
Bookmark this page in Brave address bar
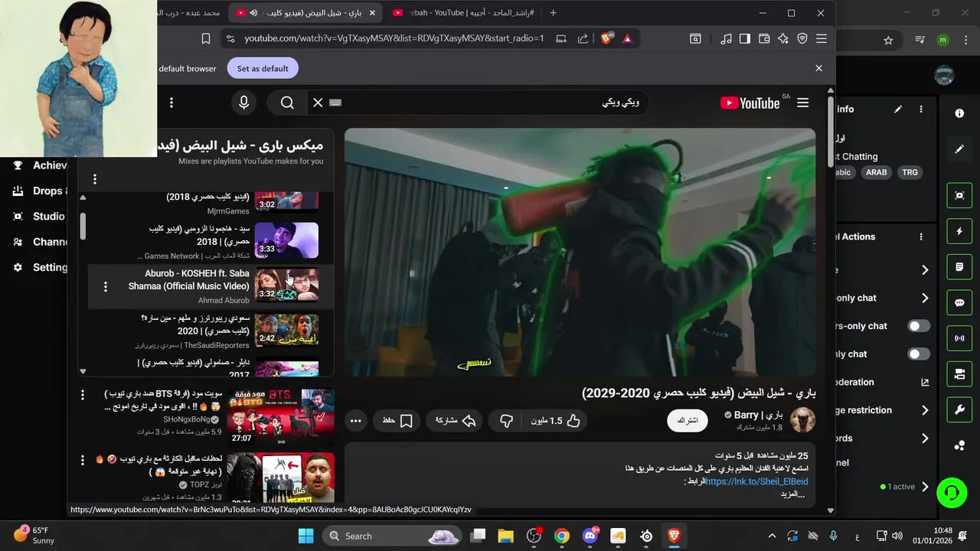206,38
